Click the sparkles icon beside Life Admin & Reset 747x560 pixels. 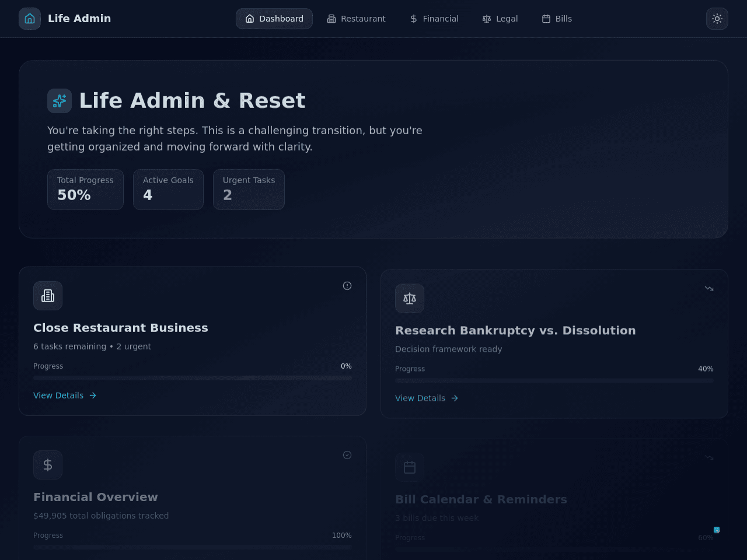coord(60,101)
